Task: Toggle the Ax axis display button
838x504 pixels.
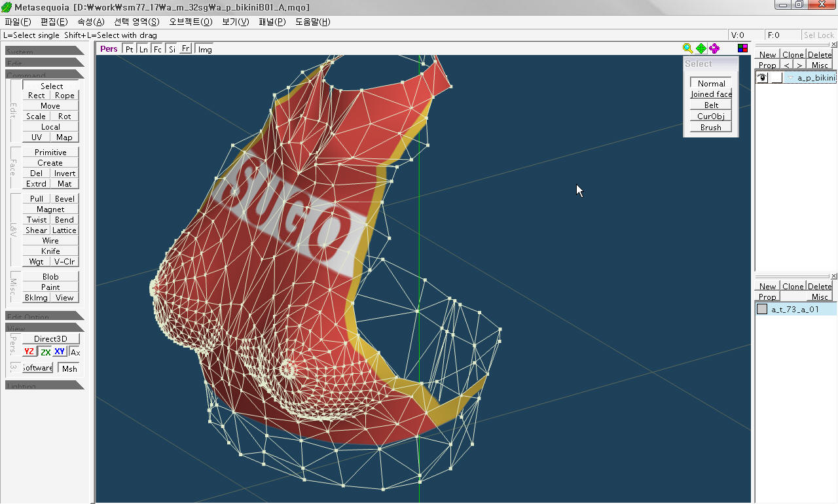Action: coord(75,351)
